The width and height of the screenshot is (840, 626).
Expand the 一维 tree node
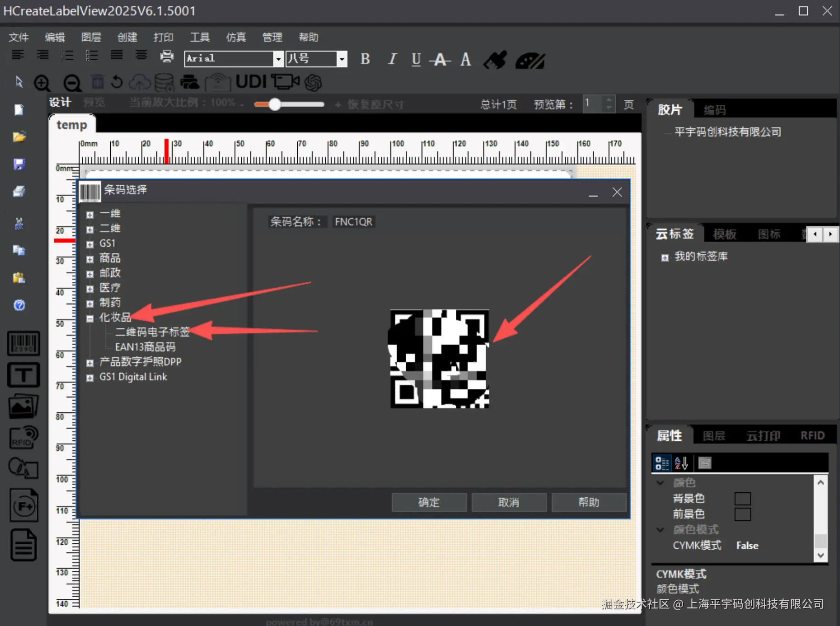coord(90,215)
